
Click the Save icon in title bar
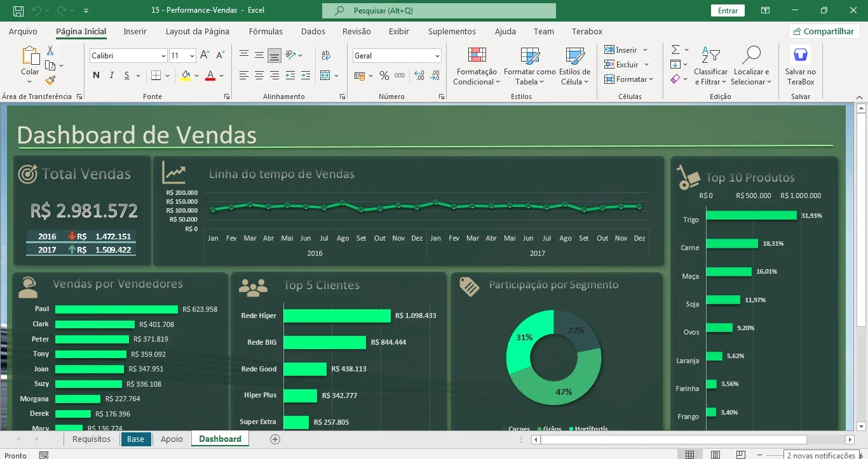click(18, 11)
